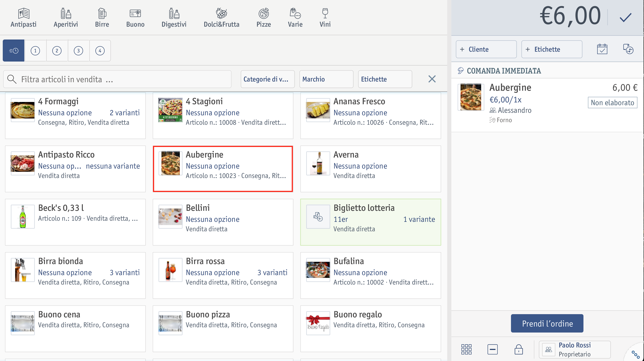Add Ananas Fresco to the order
The height and width of the screenshot is (361, 644).
coord(370,116)
